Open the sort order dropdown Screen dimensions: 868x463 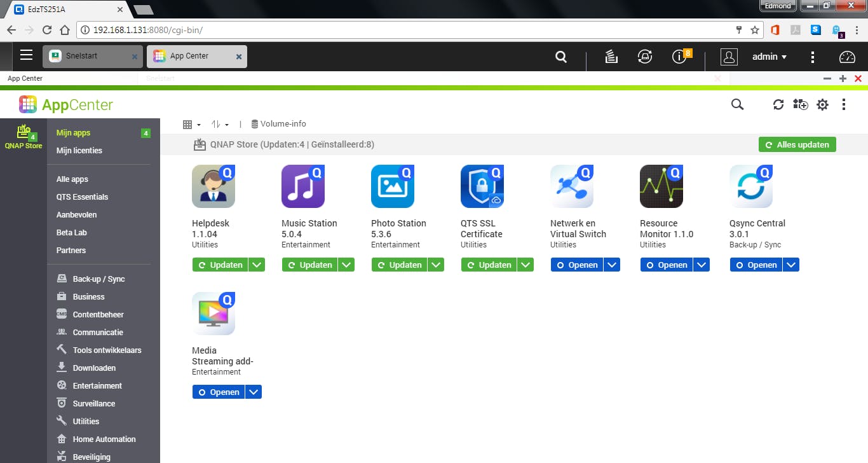click(x=220, y=125)
